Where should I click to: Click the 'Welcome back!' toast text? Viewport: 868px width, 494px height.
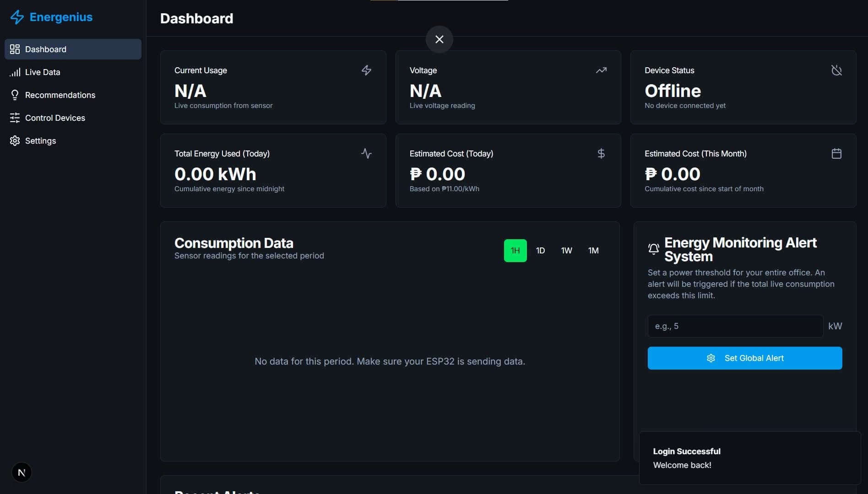tap(682, 465)
